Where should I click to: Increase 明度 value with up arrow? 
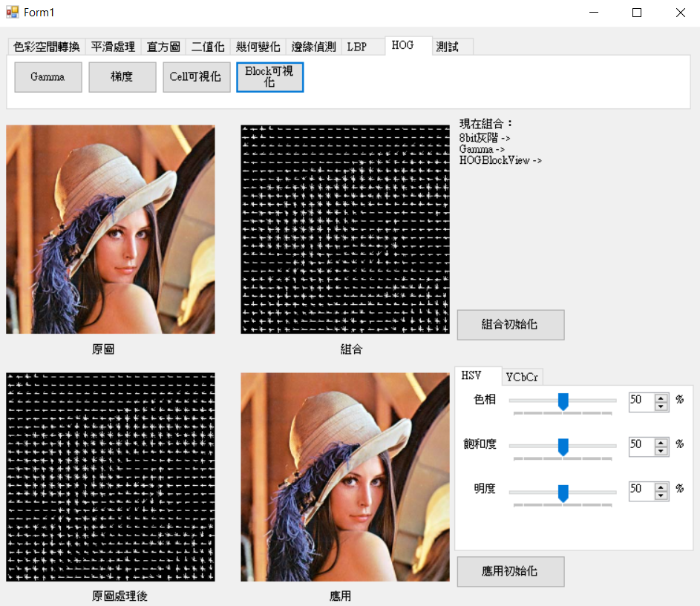pyautogui.click(x=661, y=487)
